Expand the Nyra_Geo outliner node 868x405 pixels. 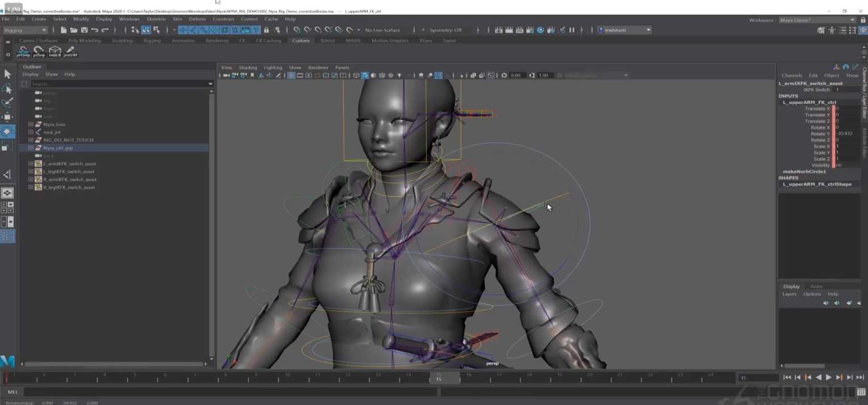[x=31, y=124]
